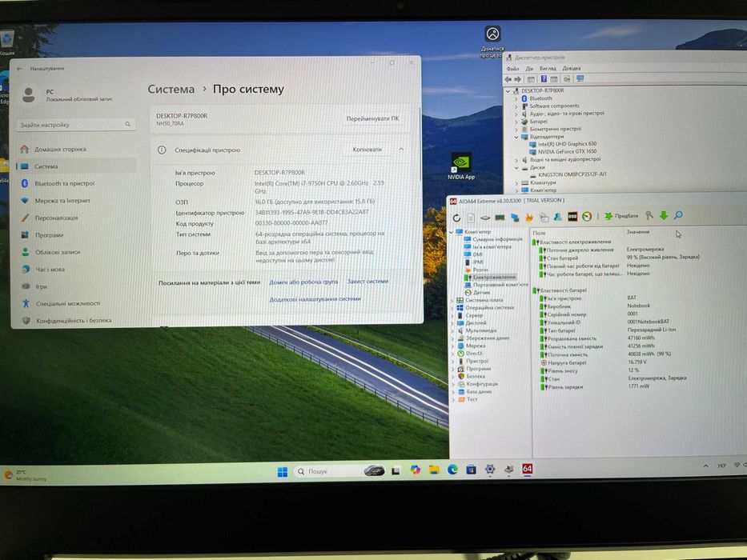Expand the Клавіатури node in Device Manager
This screenshot has height=560, width=747.
click(x=516, y=182)
